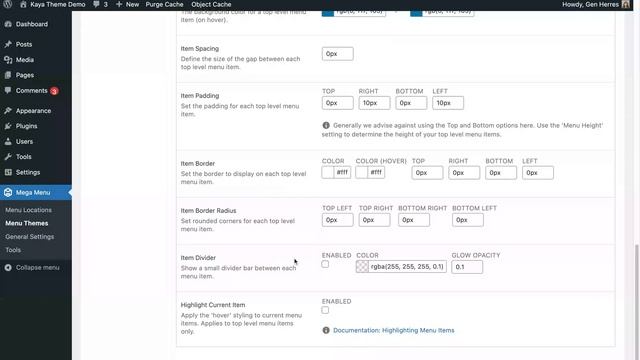640x360 pixels.
Task: Click Item Padding Right input
Action: pyautogui.click(x=374, y=103)
